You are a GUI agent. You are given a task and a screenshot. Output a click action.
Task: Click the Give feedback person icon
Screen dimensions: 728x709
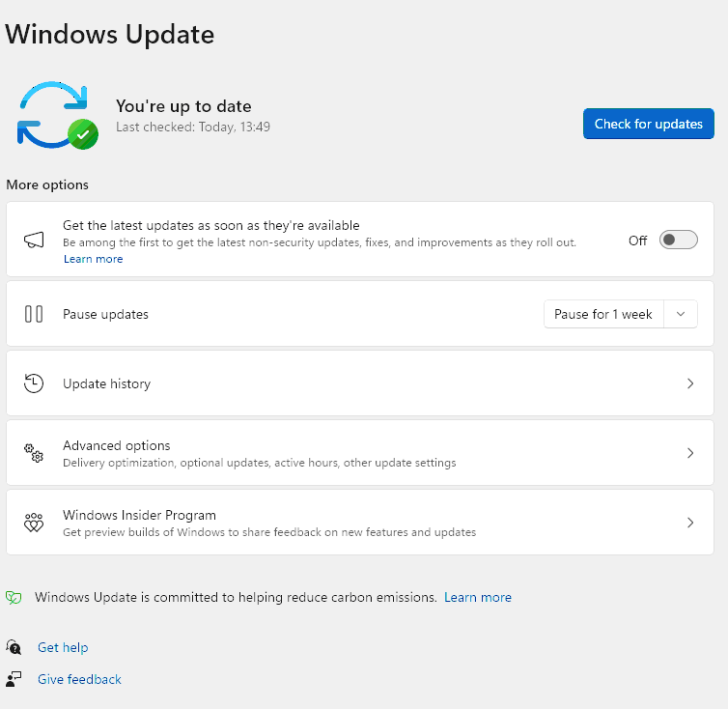coord(14,679)
